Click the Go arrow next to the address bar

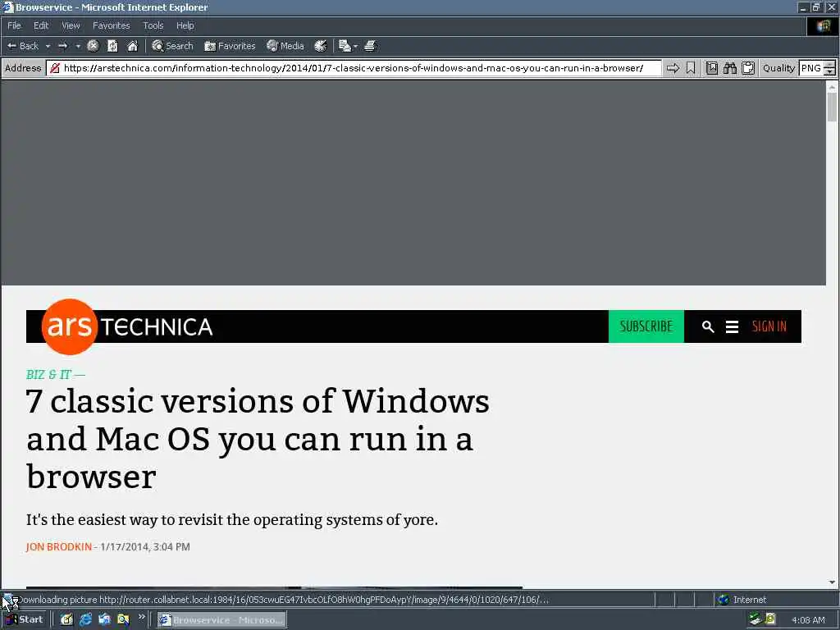click(x=673, y=68)
